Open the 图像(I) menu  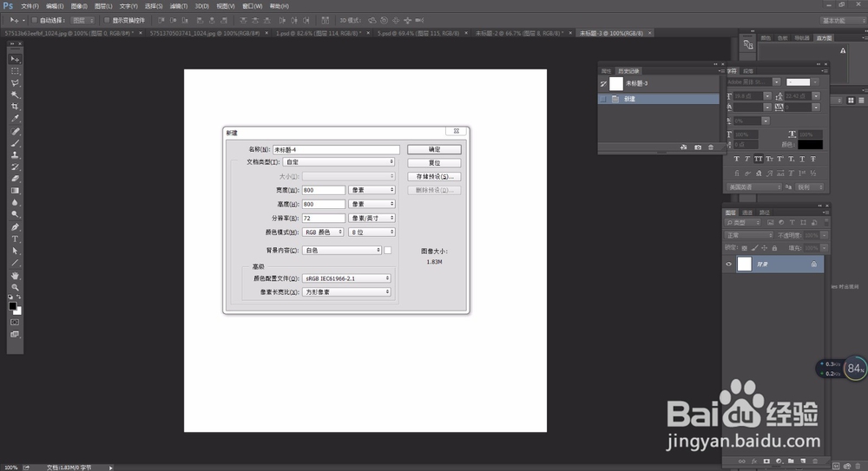point(79,6)
